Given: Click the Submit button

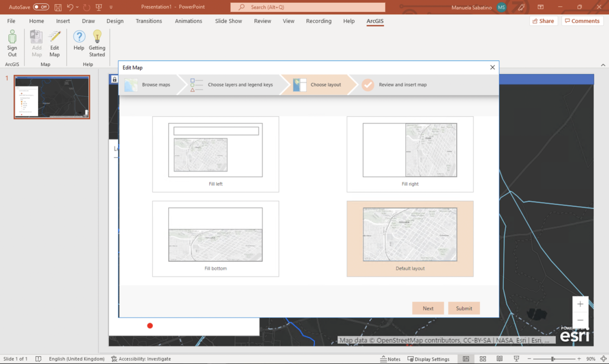Looking at the screenshot, I should 464,308.
